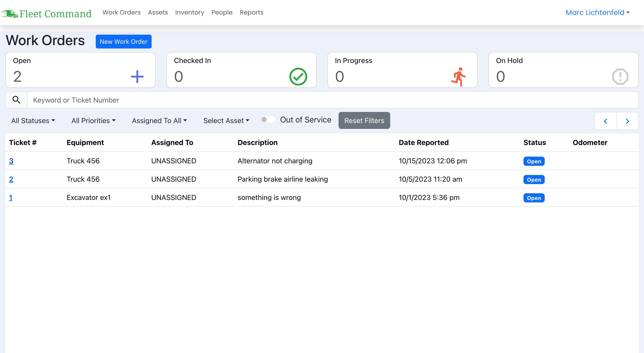
Task: Click the Open badge for Alternator not charging
Action: click(x=534, y=161)
